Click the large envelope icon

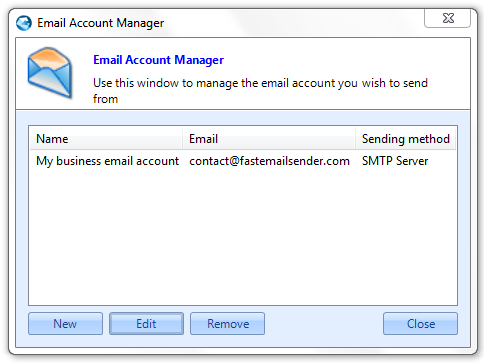(50, 72)
